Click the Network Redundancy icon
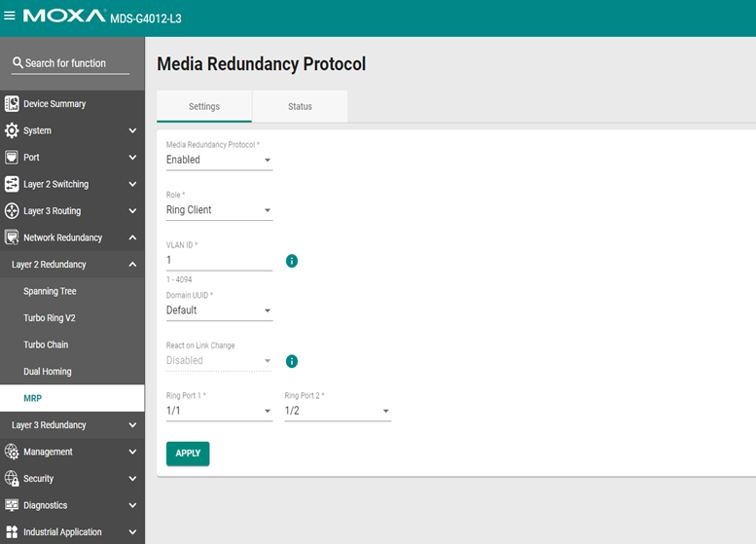Viewport: 756px width, 544px height. 12,237
